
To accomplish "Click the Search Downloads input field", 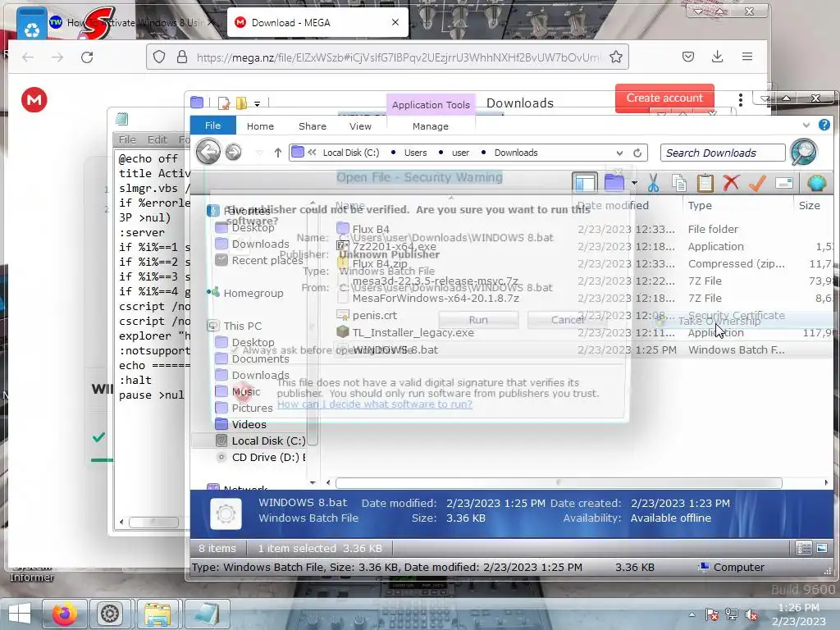I will (x=722, y=153).
